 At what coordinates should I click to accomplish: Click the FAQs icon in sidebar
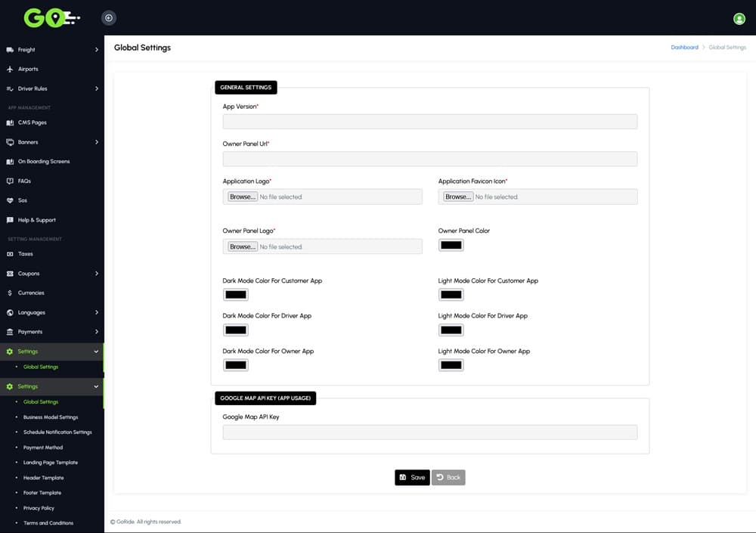[x=10, y=181]
